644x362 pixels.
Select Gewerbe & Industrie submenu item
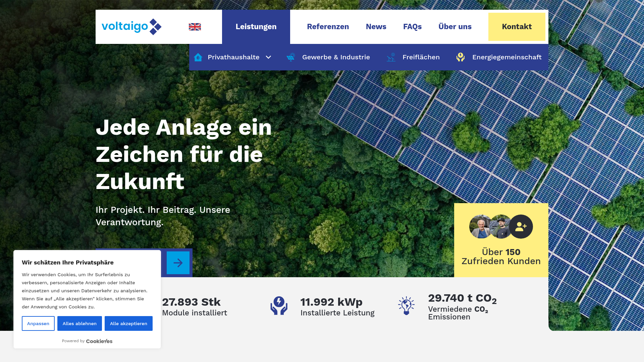[x=336, y=57]
